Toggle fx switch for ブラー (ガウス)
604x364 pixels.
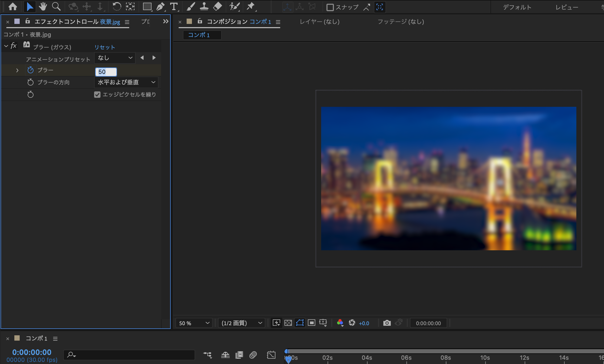pos(14,46)
